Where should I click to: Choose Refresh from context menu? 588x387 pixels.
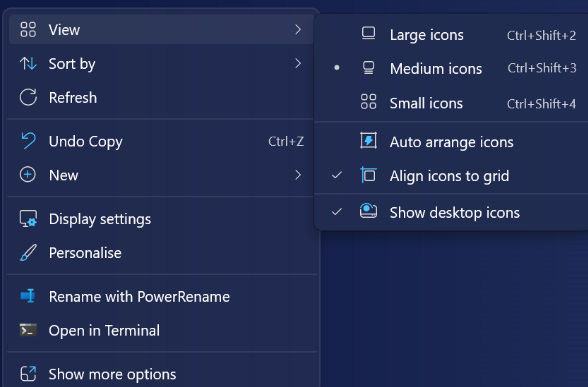click(161, 98)
